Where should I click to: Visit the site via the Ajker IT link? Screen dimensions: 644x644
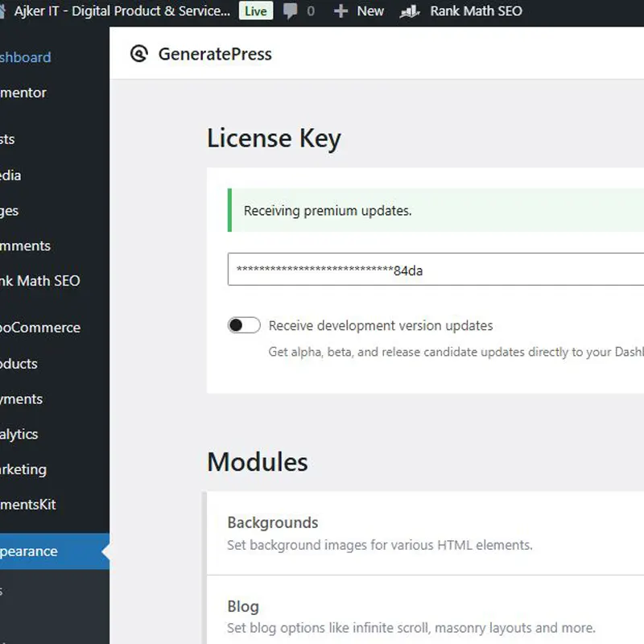(121, 11)
